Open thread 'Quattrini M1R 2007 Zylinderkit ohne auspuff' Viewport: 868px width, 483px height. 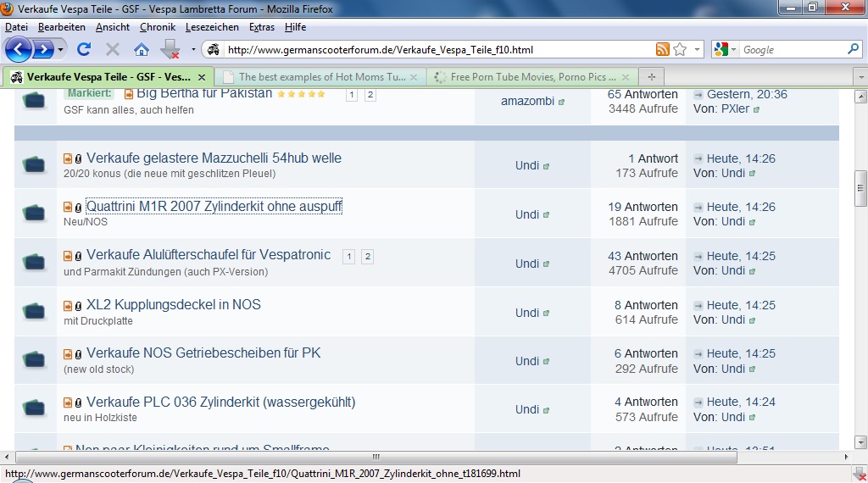[214, 207]
